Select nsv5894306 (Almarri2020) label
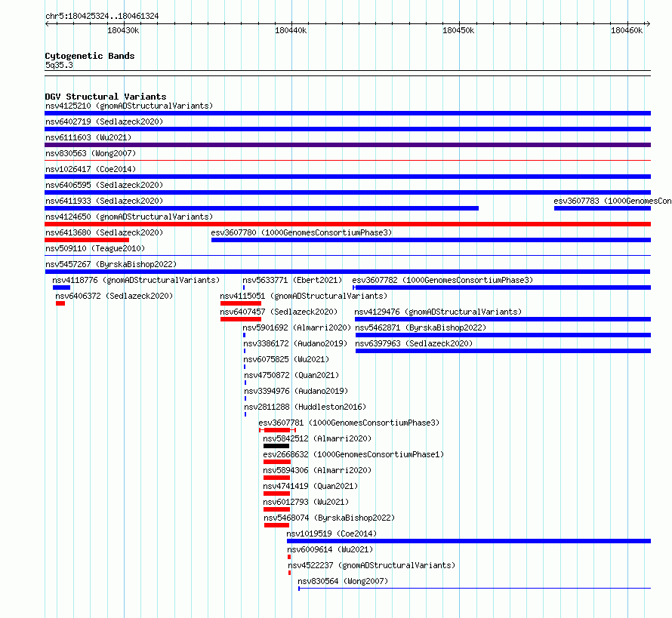672x618 pixels. pos(317,470)
